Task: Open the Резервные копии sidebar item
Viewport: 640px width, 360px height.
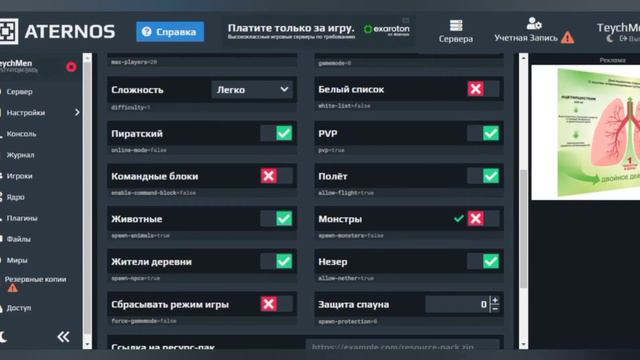Action: coord(35,280)
